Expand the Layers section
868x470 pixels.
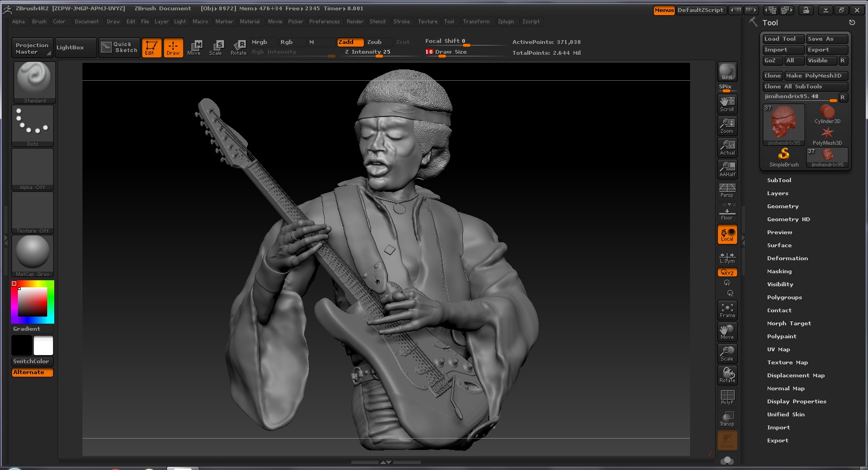click(777, 193)
